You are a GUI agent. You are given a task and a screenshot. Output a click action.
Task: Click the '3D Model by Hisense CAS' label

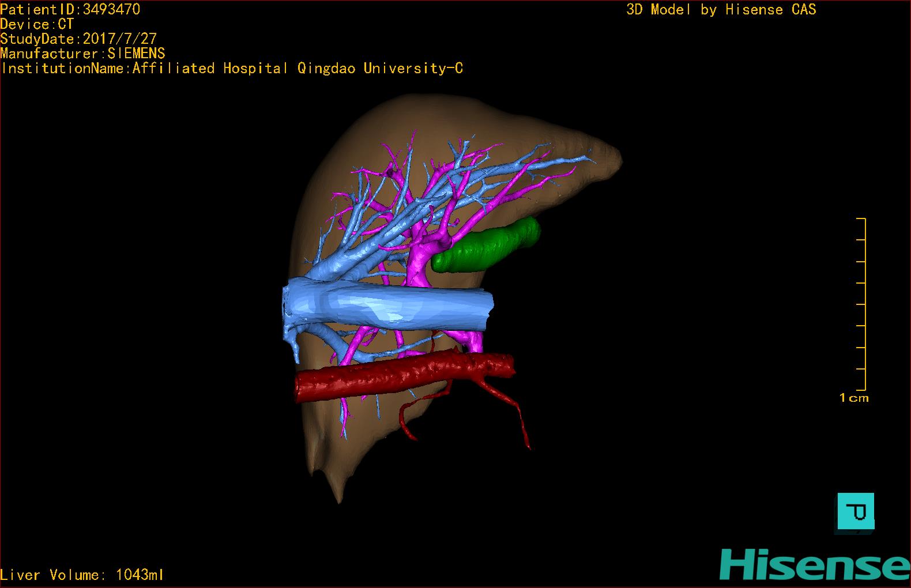pyautogui.click(x=721, y=9)
